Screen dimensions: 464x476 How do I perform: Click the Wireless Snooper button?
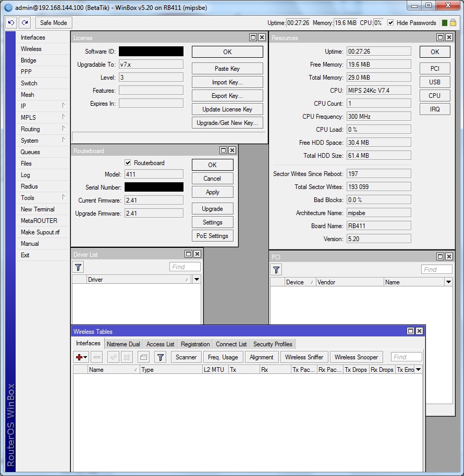pos(356,357)
